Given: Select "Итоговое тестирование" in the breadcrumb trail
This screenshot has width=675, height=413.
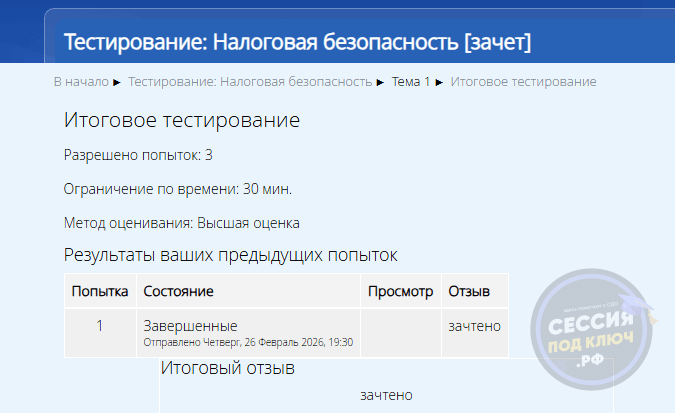Looking at the screenshot, I should [523, 82].
